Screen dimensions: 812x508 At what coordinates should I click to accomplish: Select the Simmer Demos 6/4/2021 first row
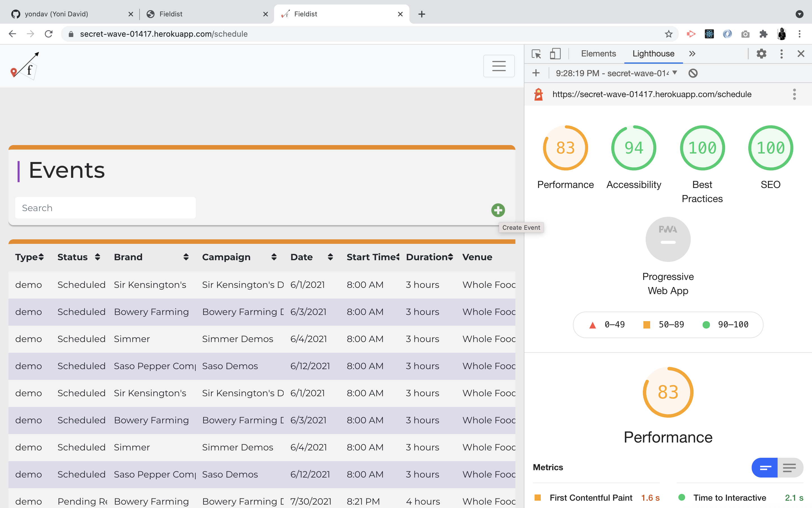tap(262, 339)
